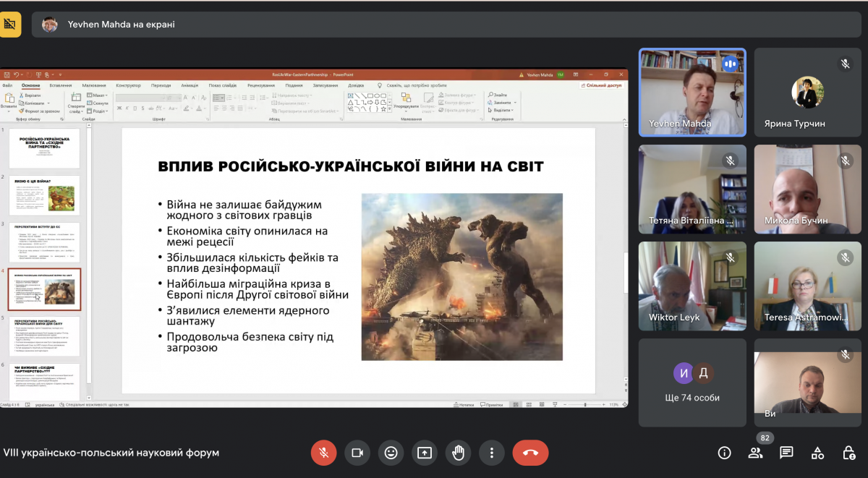Open host controls lock icon
The width and height of the screenshot is (868, 478).
click(x=849, y=453)
